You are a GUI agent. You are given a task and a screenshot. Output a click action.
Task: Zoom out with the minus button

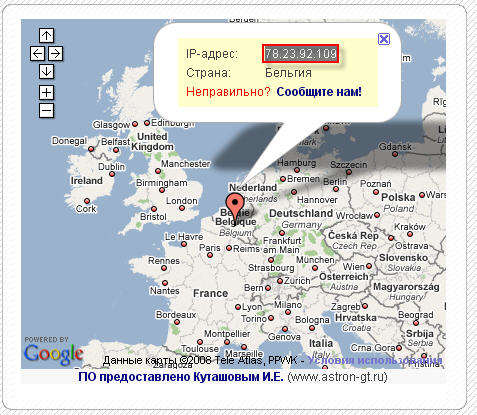(46, 110)
